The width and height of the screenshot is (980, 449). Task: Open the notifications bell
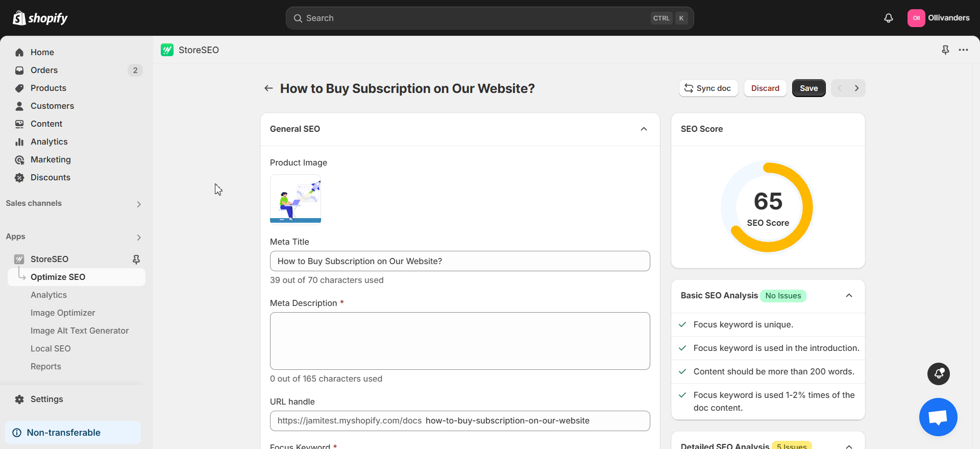(x=889, y=18)
